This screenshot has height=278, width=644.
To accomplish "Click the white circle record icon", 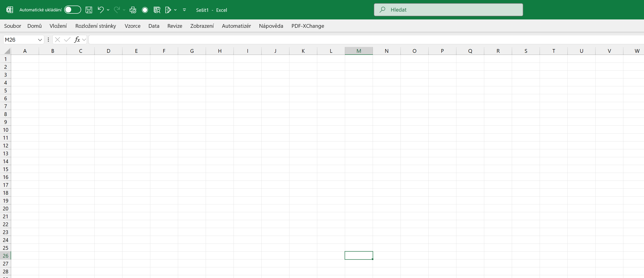I will pos(145,10).
